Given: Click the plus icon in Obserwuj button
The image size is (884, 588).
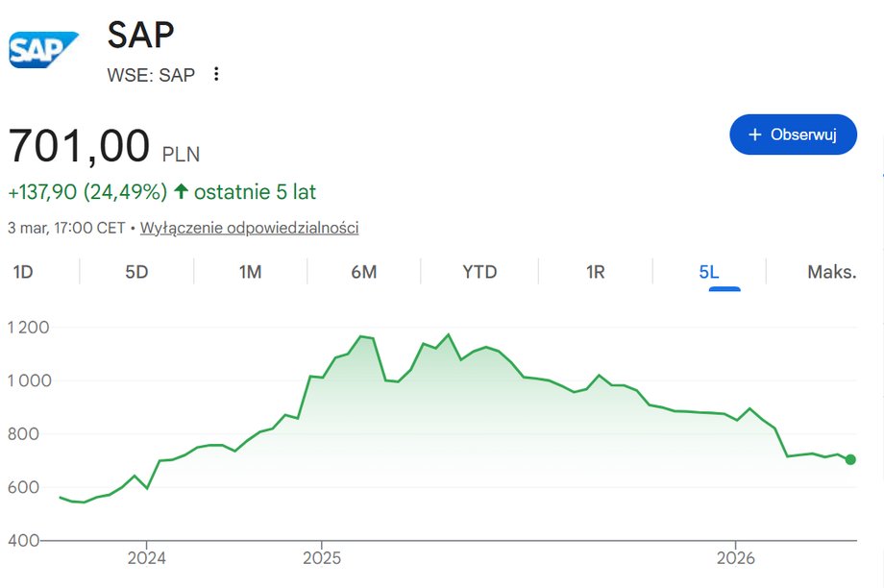Looking at the screenshot, I should tap(755, 135).
